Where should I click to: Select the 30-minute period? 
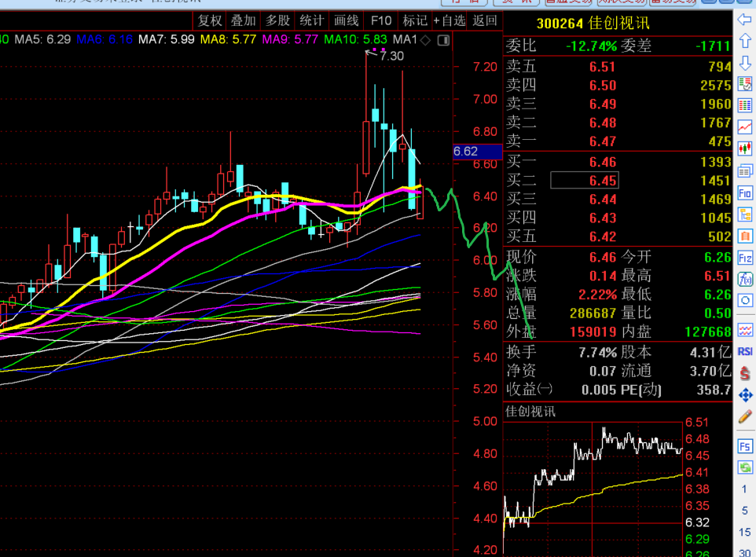(744, 552)
